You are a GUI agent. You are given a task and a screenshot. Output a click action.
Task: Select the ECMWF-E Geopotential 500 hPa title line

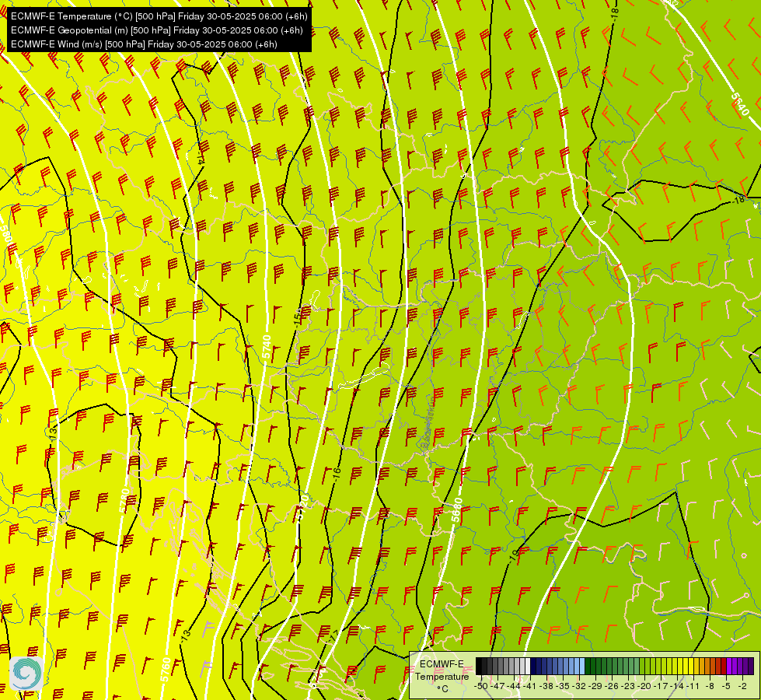[156, 30]
